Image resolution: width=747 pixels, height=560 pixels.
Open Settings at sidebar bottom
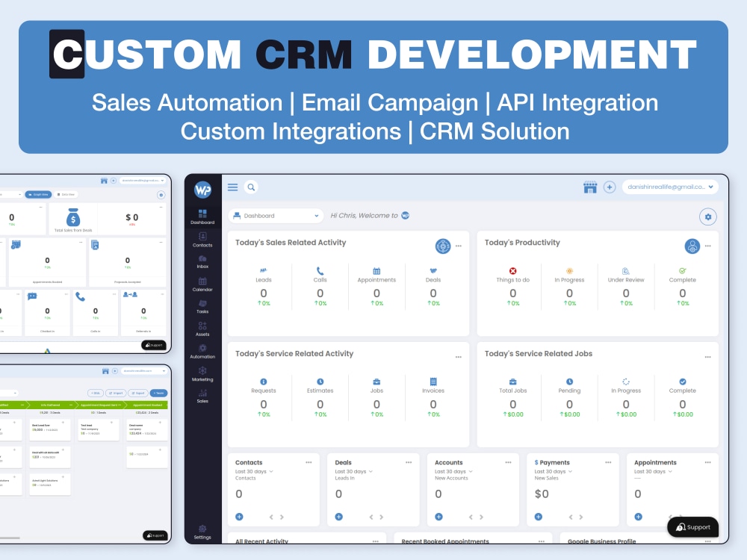(202, 532)
